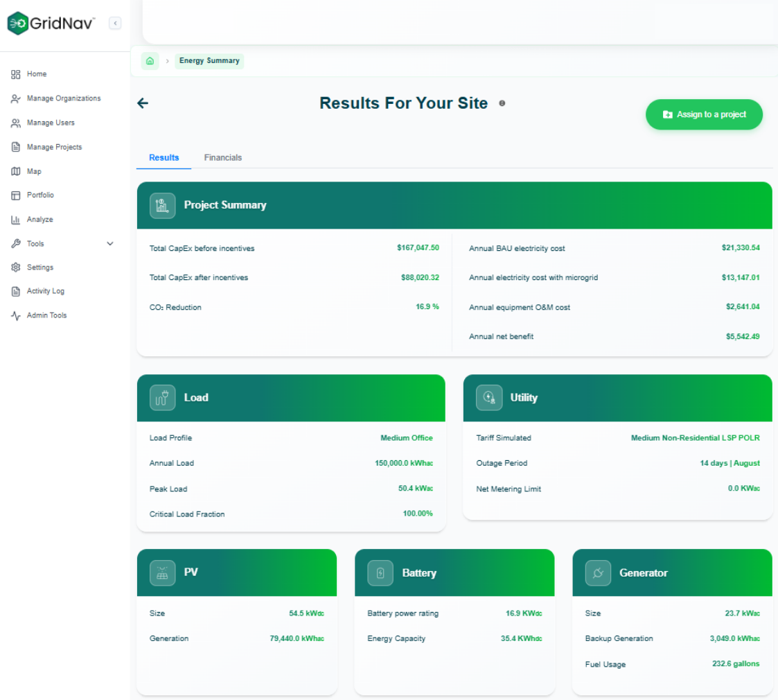
Task: Open Manage Organizations in sidebar
Action: click(x=63, y=98)
